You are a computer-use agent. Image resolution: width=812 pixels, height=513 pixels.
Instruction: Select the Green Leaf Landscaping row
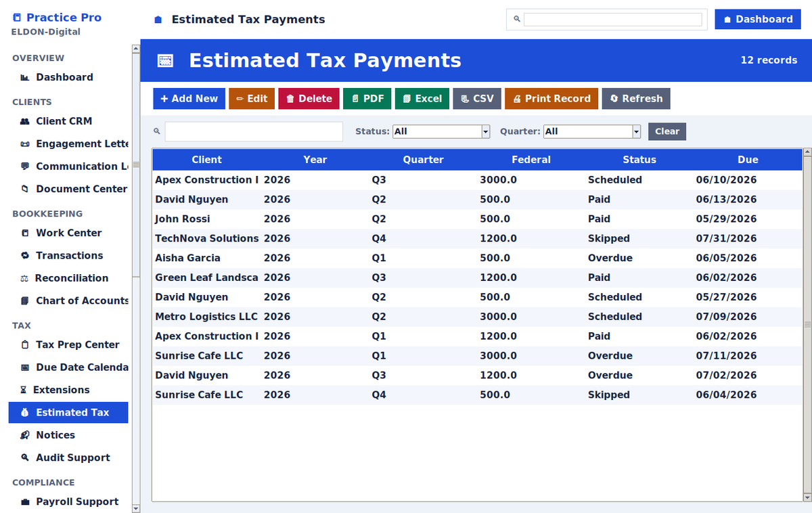point(477,277)
